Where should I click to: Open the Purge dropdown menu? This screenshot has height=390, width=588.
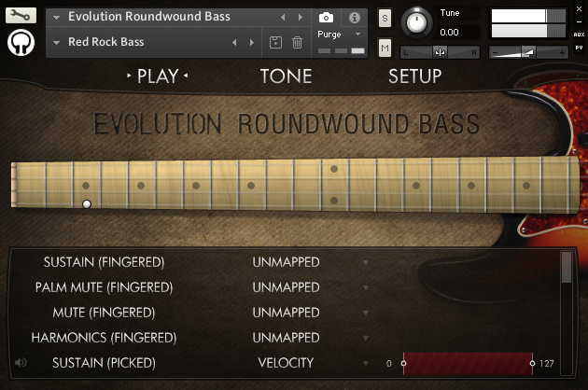(x=357, y=35)
